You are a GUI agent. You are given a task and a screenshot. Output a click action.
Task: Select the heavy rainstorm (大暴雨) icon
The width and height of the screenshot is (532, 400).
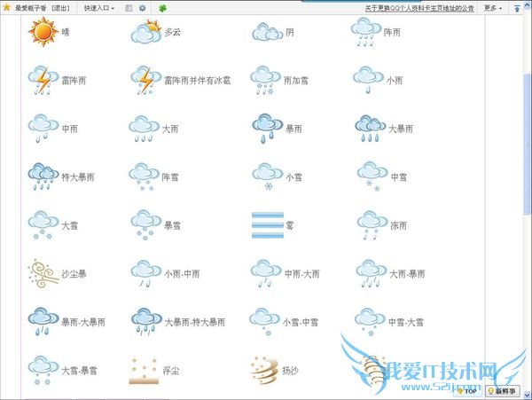pos(370,129)
